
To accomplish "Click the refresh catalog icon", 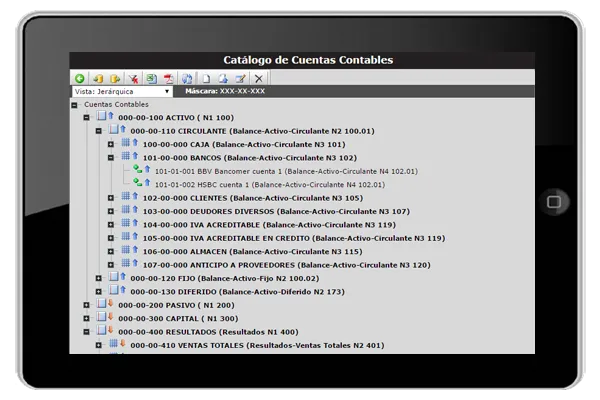I will [187, 78].
